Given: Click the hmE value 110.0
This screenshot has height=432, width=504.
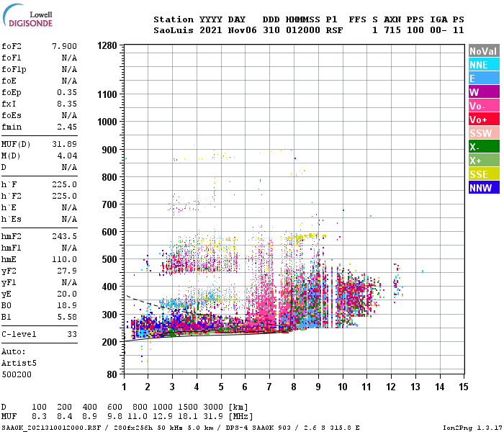Looking at the screenshot, I should [x=65, y=260].
